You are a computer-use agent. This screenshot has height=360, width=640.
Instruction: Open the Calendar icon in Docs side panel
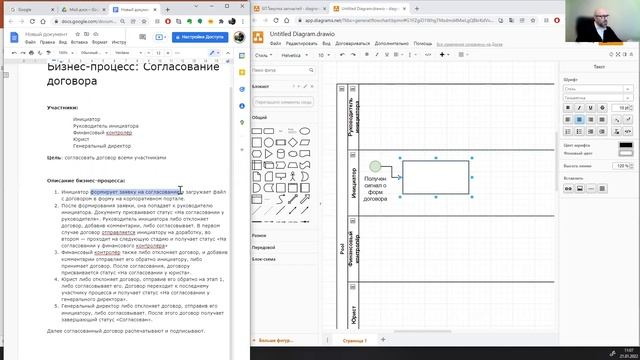click(242, 56)
